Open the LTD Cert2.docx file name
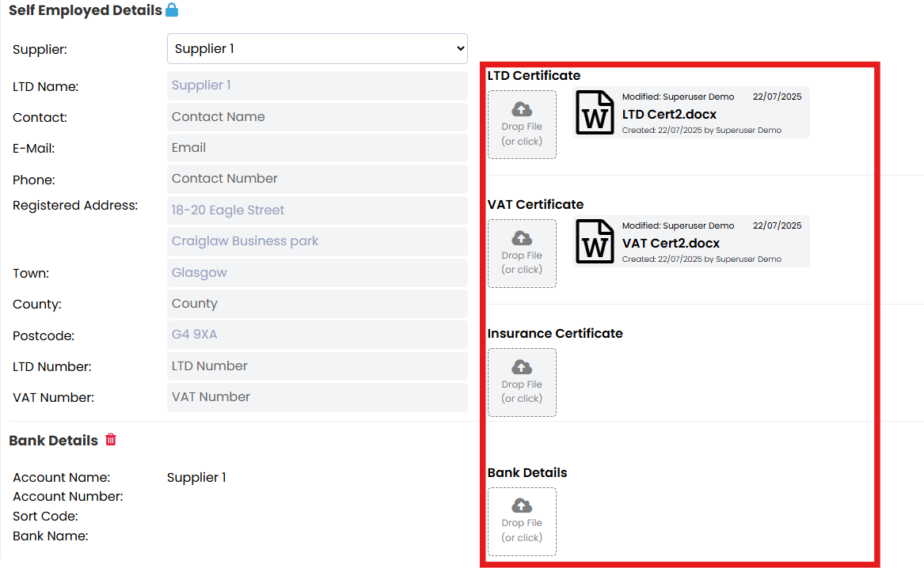The image size is (924, 568). point(669,114)
